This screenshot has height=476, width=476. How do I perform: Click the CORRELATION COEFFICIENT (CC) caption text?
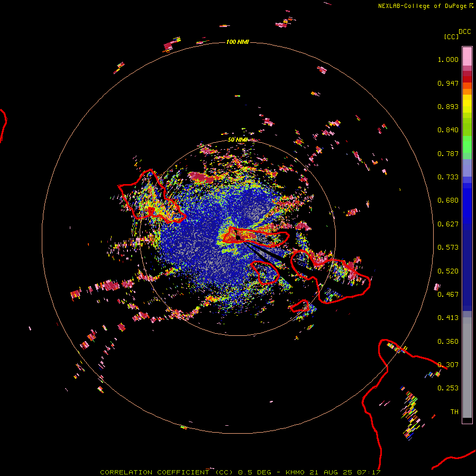tap(167, 472)
